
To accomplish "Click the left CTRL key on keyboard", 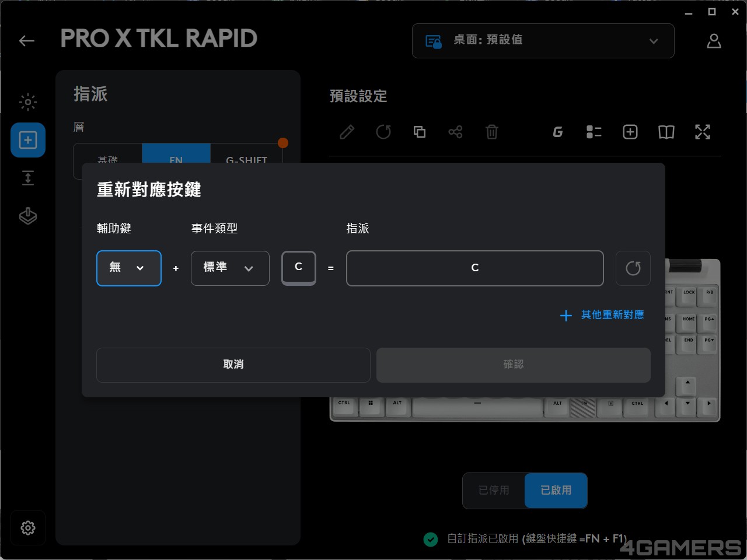I will pos(344,407).
